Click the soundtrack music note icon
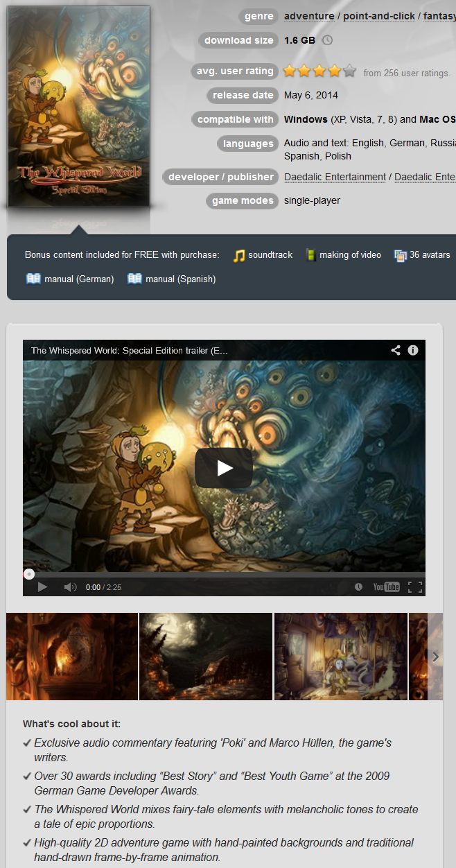The width and height of the screenshot is (456, 868). pos(239,255)
